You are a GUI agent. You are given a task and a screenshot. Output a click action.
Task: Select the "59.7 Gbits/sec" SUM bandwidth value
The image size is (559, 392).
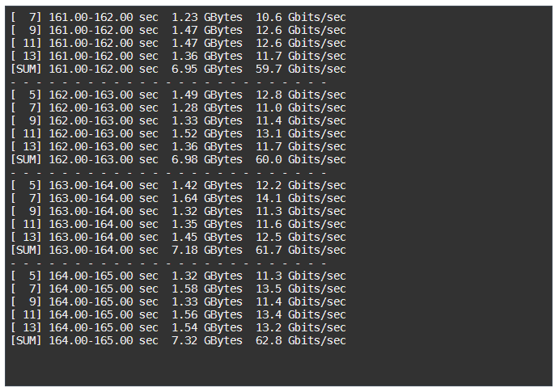pos(301,69)
